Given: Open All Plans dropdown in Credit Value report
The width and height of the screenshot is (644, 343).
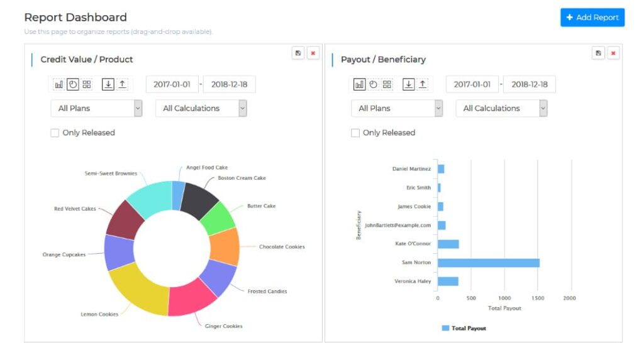Looking at the screenshot, I should [x=96, y=108].
